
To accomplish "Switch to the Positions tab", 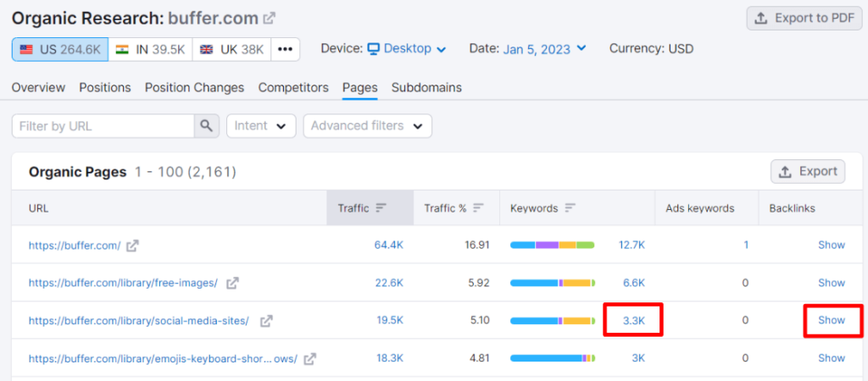I will coord(105,87).
